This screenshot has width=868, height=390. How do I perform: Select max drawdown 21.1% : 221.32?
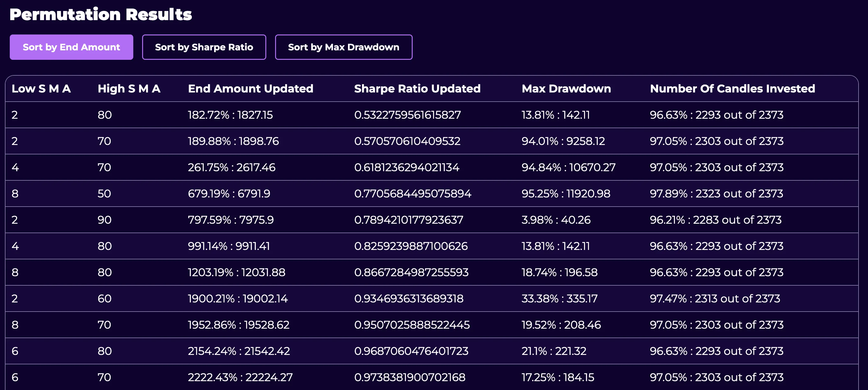(554, 352)
